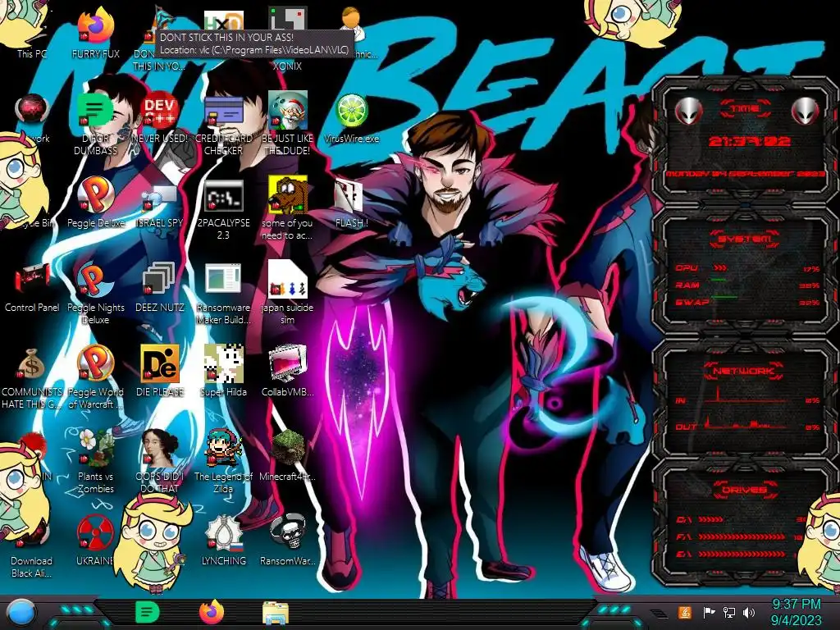Click the left alien head logo in gadget
Viewport: 840px width, 630px height.
point(687,112)
